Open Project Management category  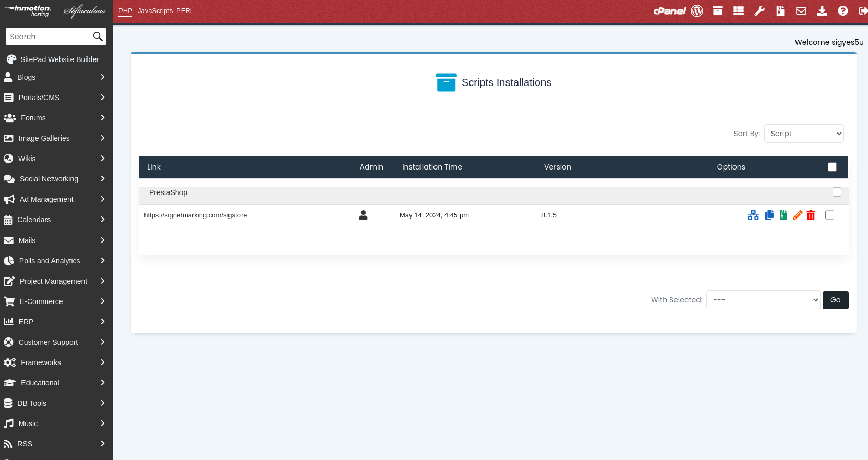tap(56, 281)
